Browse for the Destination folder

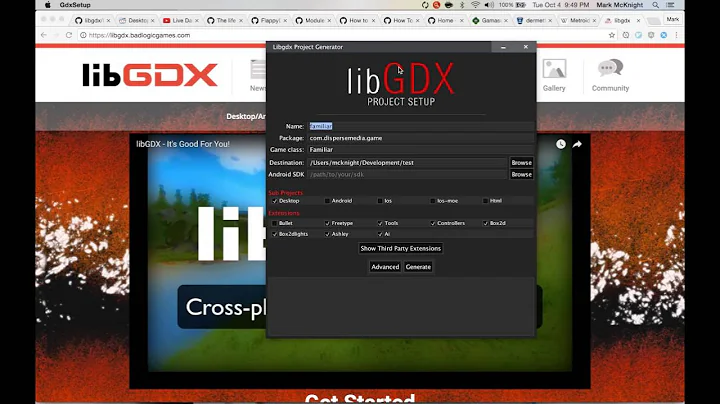[522, 163]
